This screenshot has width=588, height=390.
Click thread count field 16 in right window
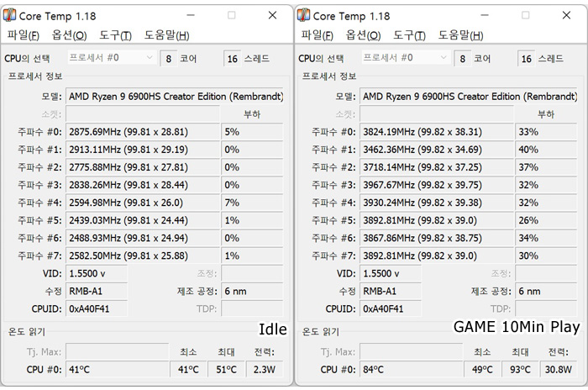pos(526,59)
